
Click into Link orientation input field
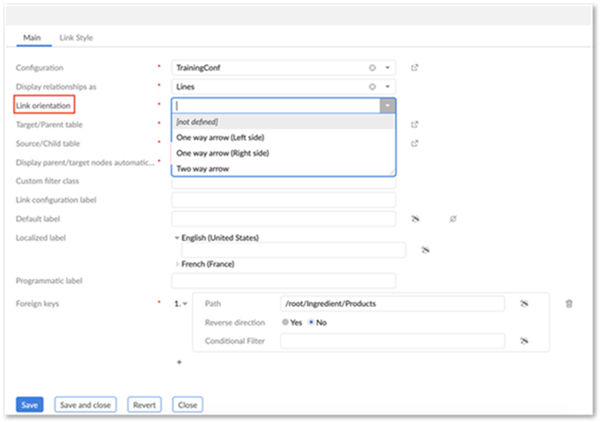click(276, 106)
